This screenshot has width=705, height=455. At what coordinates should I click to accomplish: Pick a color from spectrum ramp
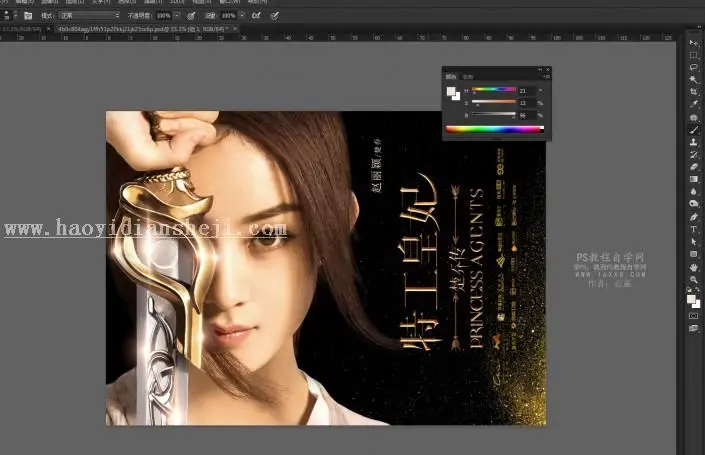click(x=495, y=129)
